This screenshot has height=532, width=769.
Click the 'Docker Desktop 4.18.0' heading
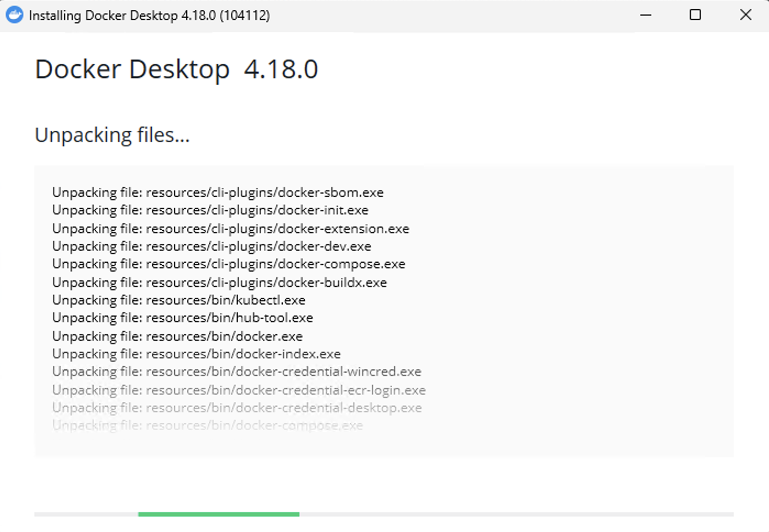coord(177,70)
